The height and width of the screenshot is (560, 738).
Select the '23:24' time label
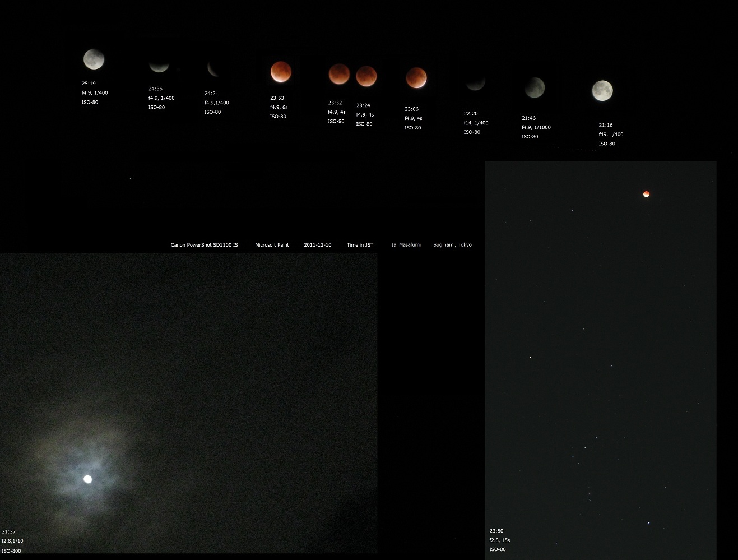[x=363, y=105]
